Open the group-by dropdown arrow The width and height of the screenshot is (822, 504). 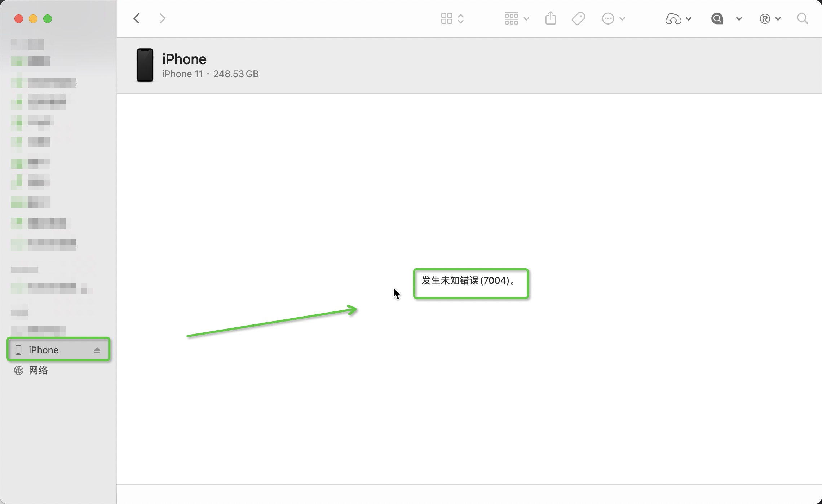(526, 19)
